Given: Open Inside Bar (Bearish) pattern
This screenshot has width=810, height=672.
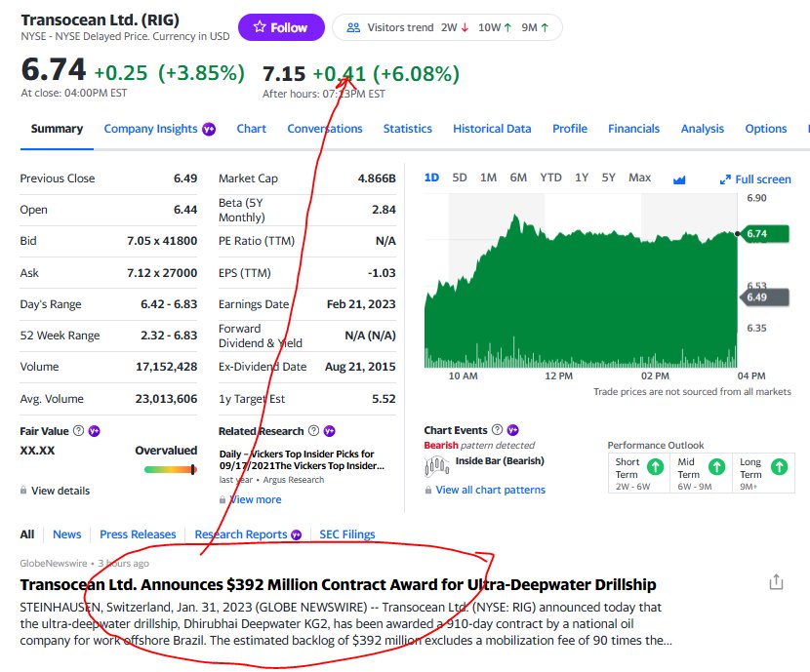Looking at the screenshot, I should point(500,461).
